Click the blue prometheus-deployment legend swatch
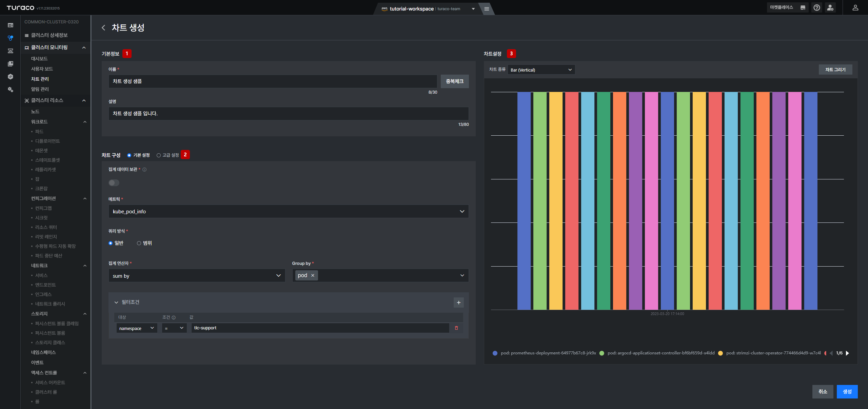 495,353
